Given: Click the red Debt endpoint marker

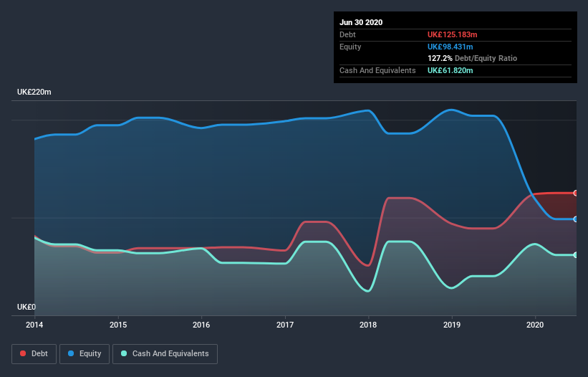Looking at the screenshot, I should 576,194.
